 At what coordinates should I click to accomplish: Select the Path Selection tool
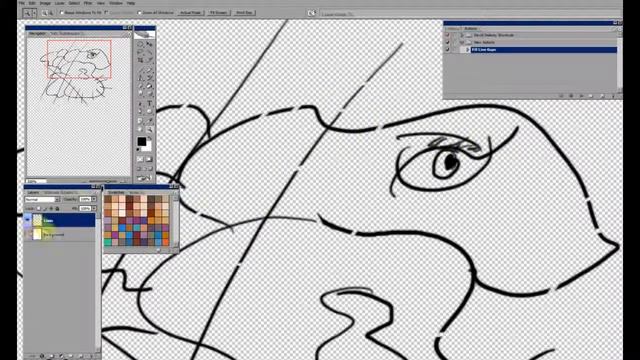(x=140, y=103)
